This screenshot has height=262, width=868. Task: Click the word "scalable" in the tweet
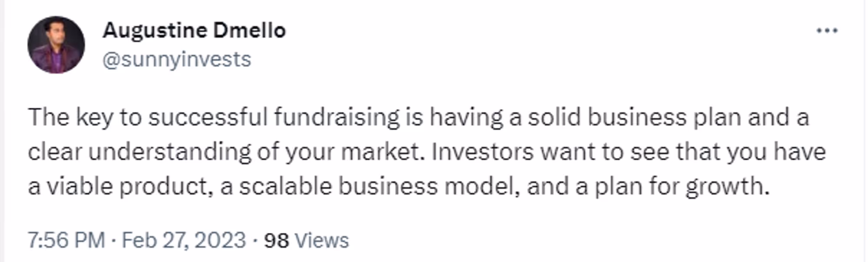285,186
